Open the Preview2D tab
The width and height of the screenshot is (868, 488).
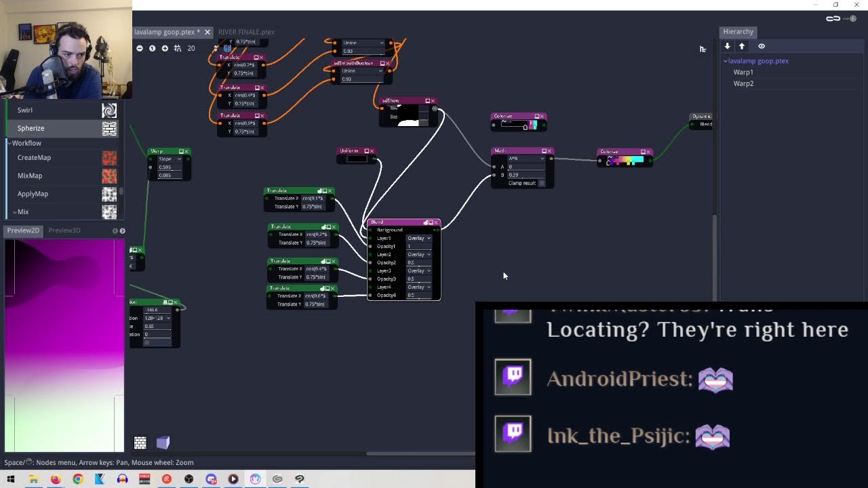click(x=23, y=230)
